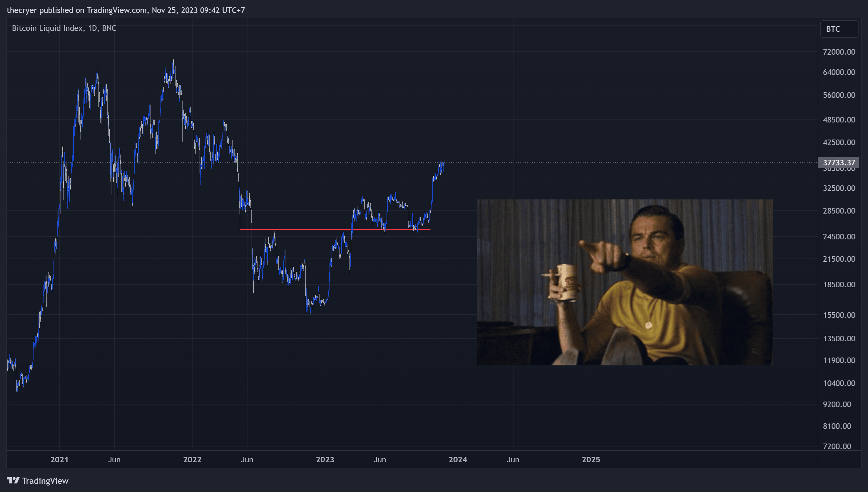Click the 32500.00 price axis label

[839, 188]
